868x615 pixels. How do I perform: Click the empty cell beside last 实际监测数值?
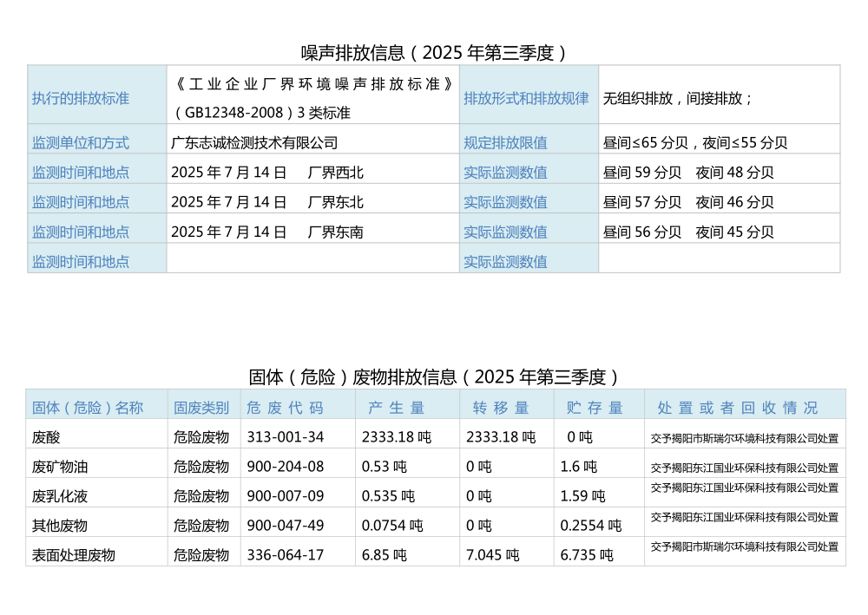(719, 260)
